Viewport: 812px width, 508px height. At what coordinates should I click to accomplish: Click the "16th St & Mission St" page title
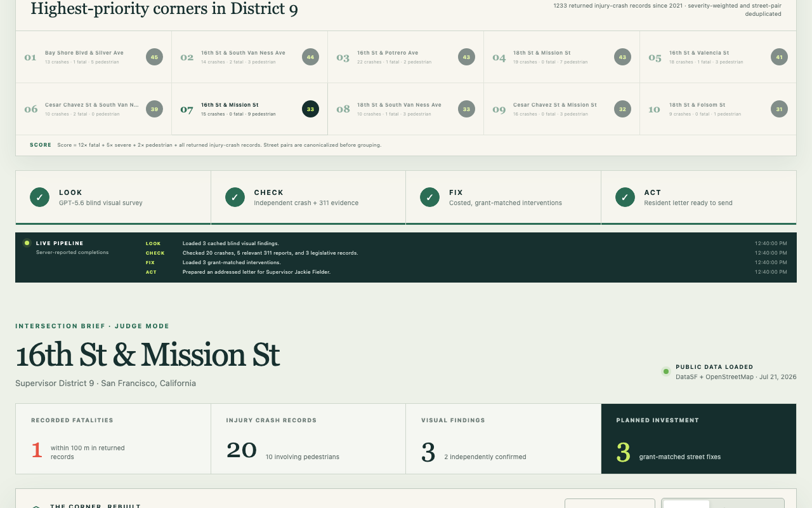point(147,354)
